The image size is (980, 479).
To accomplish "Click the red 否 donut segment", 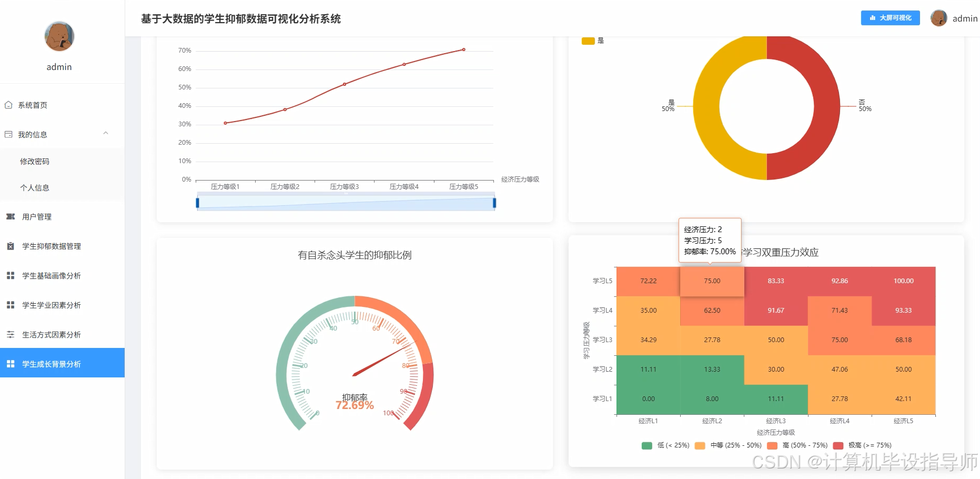I will (827, 106).
